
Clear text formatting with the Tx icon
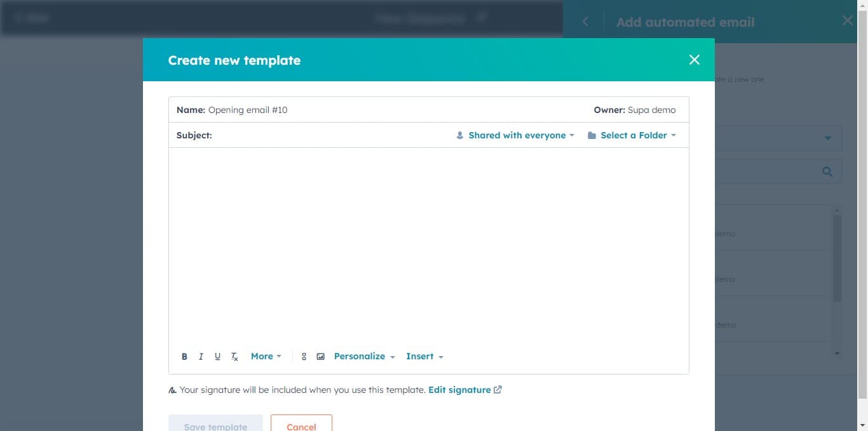pos(234,356)
